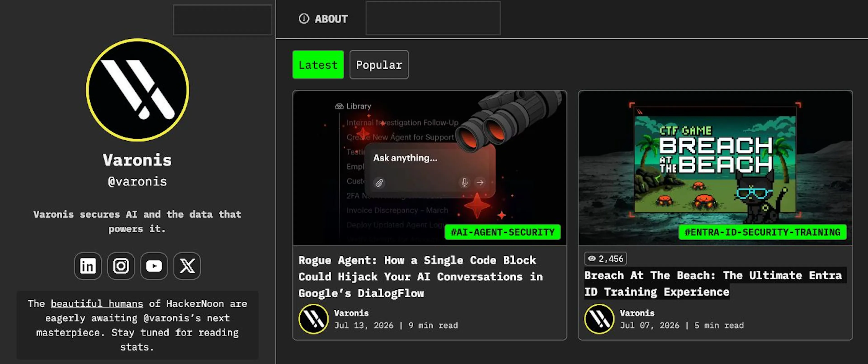Open Varonis YouTube channel icon
Viewport: 868px width, 364px height.
click(x=154, y=266)
